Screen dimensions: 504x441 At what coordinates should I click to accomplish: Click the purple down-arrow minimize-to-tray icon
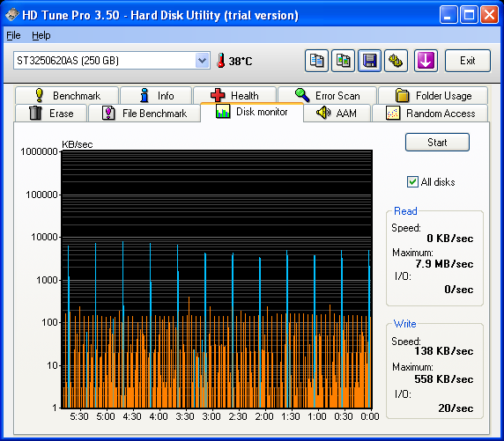pos(426,61)
